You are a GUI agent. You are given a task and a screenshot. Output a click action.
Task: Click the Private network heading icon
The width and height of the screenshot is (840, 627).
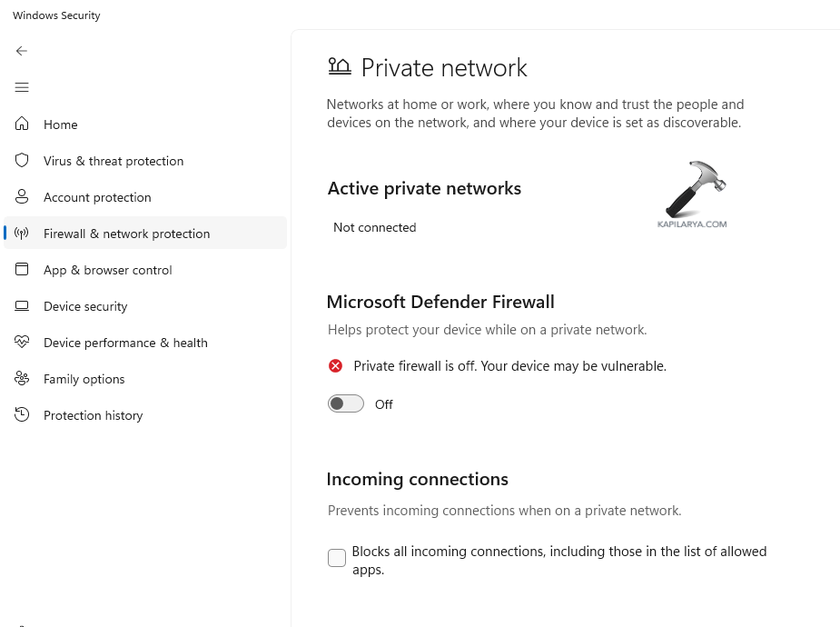339,65
